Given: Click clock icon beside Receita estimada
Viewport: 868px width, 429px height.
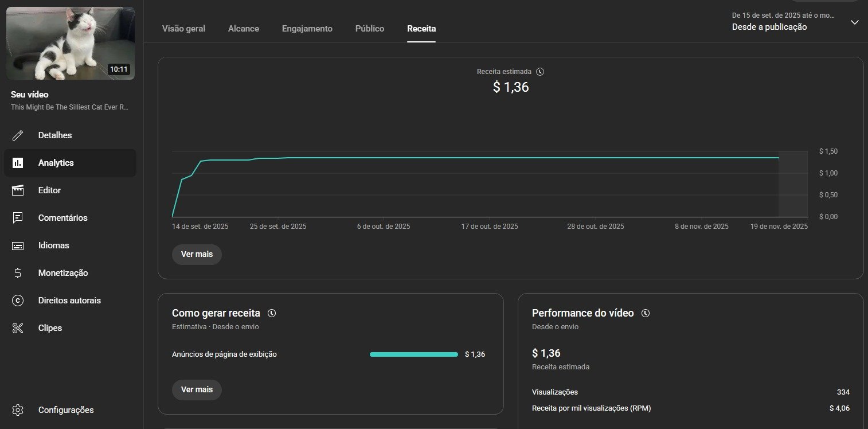Looking at the screenshot, I should pos(540,72).
